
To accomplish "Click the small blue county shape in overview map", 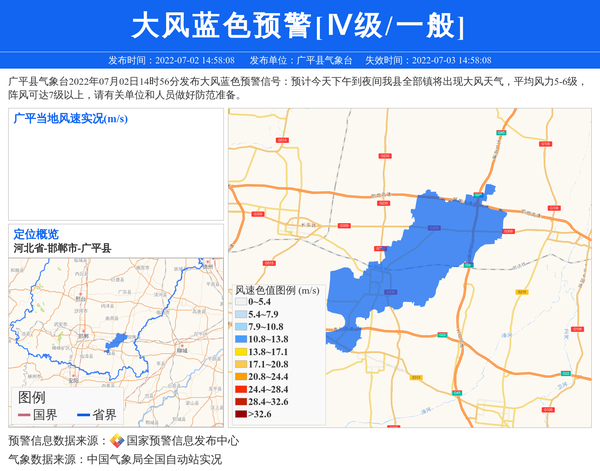I will click(116, 342).
